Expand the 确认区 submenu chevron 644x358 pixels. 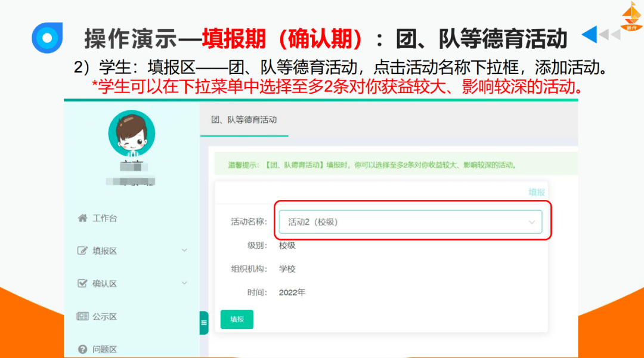click(184, 283)
